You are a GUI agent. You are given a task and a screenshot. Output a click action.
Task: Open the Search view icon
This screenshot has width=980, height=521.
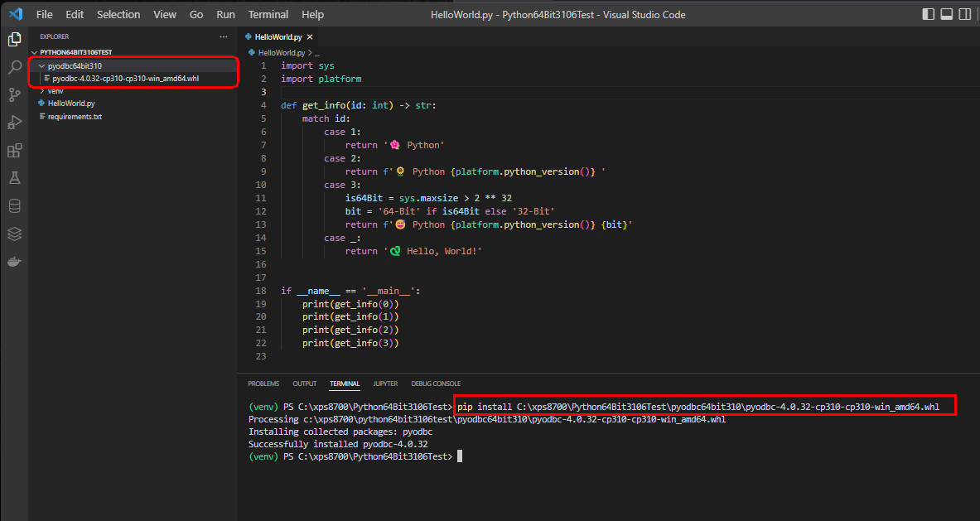14,67
